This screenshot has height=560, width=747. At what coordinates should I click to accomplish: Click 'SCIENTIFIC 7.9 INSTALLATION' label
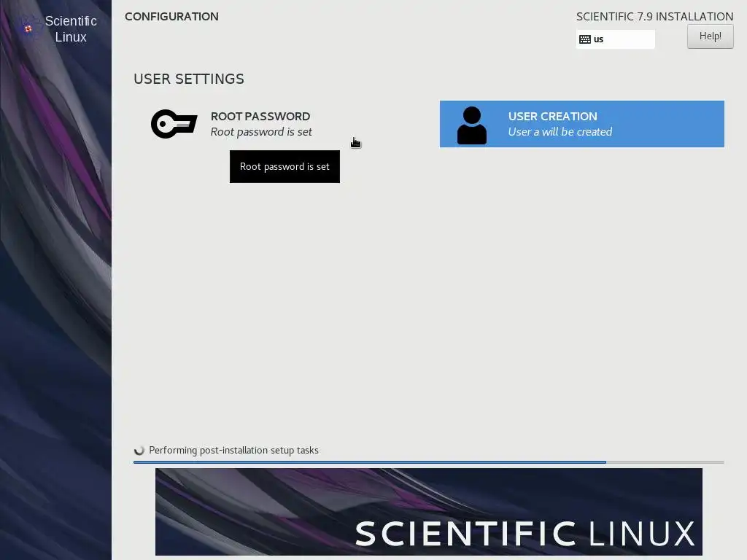(654, 17)
